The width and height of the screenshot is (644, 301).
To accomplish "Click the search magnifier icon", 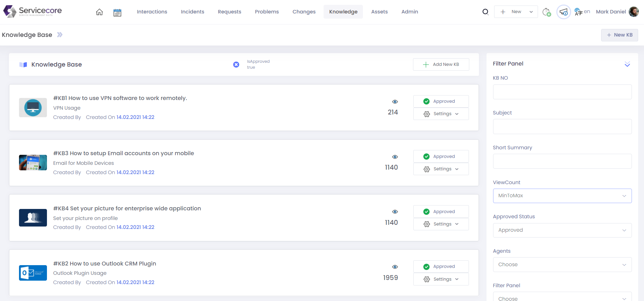I will (x=485, y=12).
